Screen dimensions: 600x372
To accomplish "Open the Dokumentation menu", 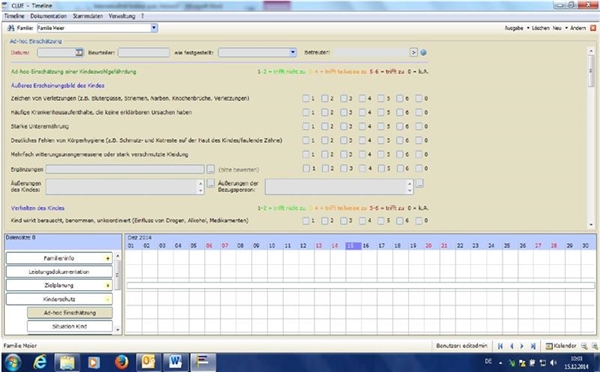I will pos(49,16).
